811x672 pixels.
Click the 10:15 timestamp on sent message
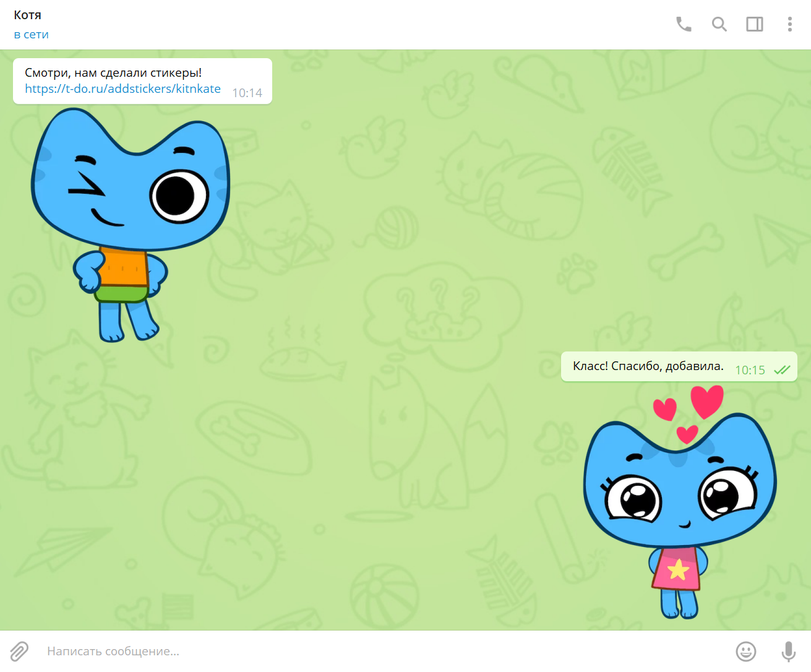(750, 370)
